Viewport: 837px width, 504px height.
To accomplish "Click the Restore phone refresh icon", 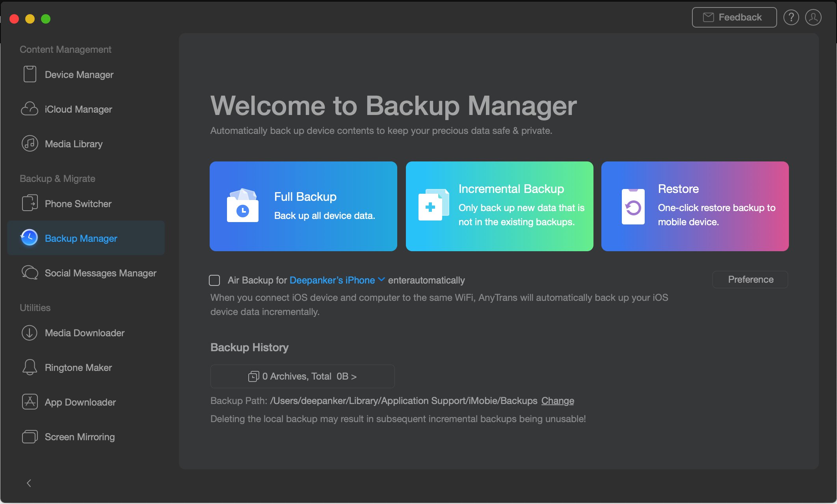I will coord(633,206).
